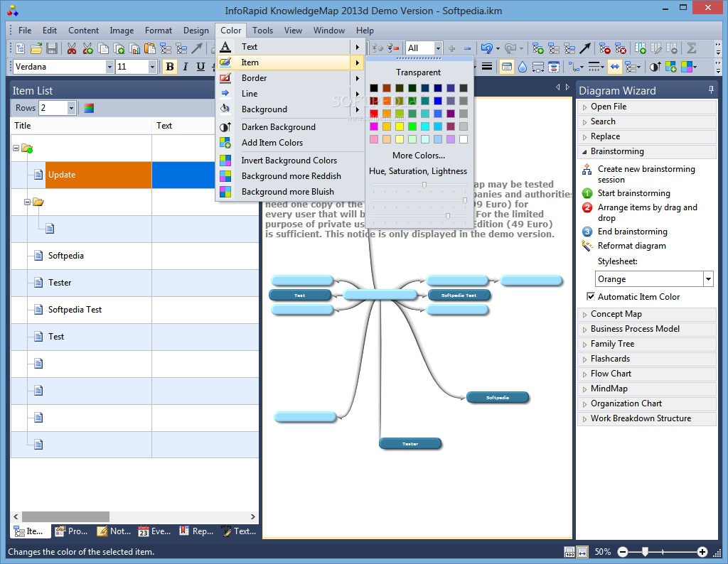This screenshot has width=728, height=564.
Task: Click the water drop icon
Action: point(523,67)
